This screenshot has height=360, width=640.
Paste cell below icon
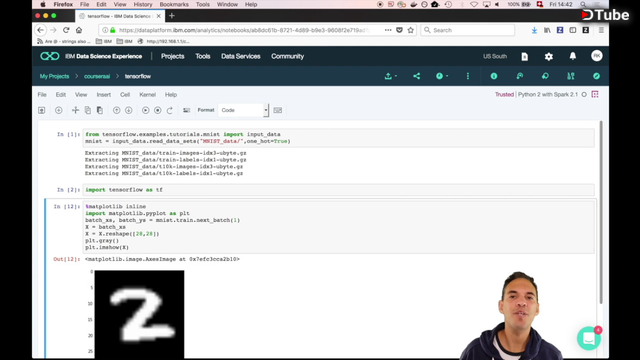100,110
